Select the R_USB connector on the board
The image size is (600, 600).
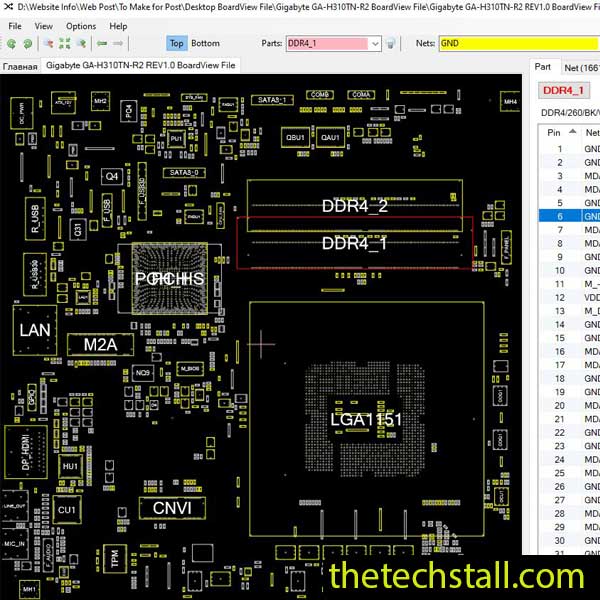(35, 218)
